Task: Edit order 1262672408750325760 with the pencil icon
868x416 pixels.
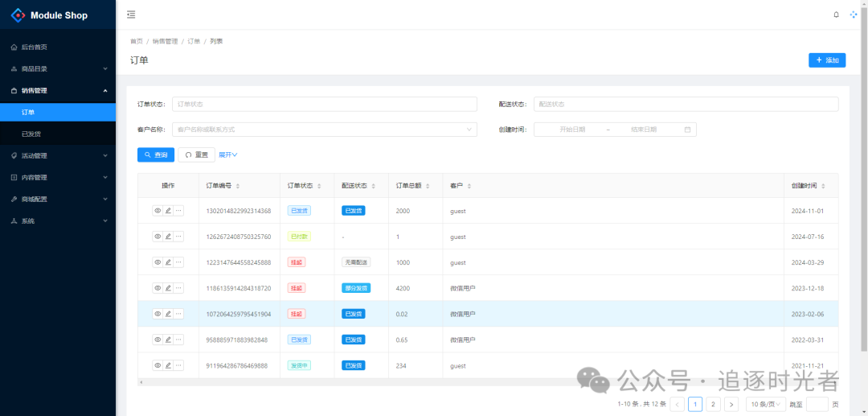Action: click(x=168, y=237)
